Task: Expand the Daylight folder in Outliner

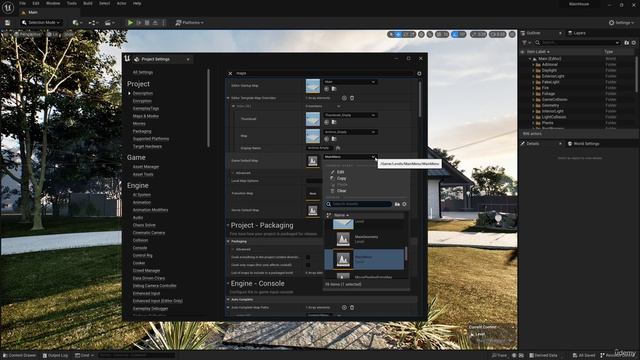Action: [x=533, y=70]
